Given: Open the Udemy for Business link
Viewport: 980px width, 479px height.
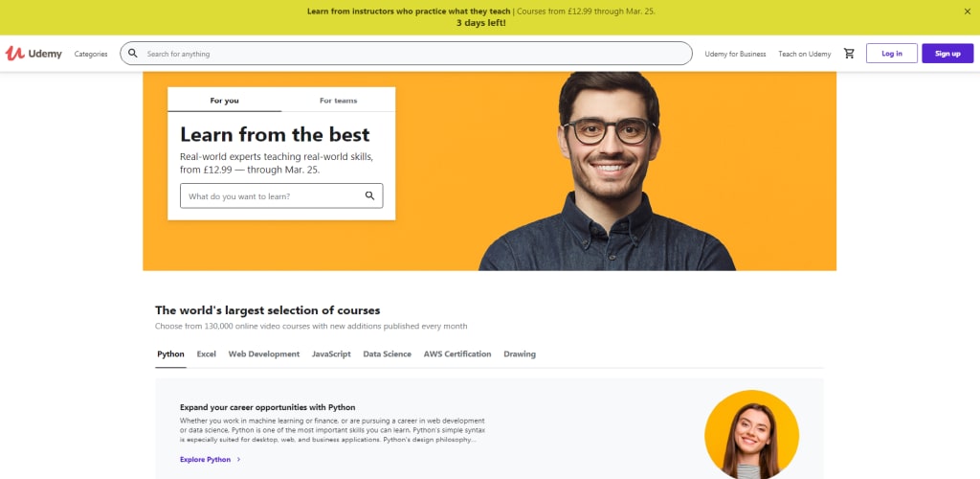Looking at the screenshot, I should tap(735, 54).
